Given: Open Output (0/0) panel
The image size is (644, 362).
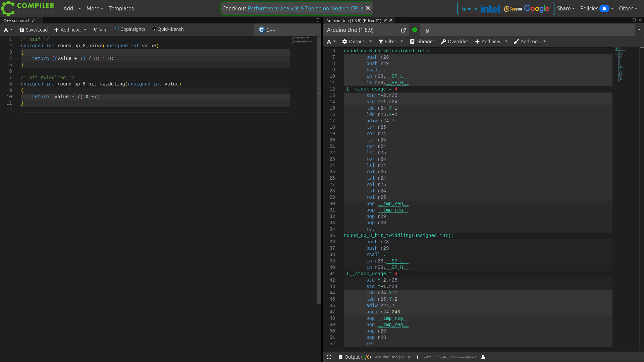Looking at the screenshot, I should [x=355, y=357].
